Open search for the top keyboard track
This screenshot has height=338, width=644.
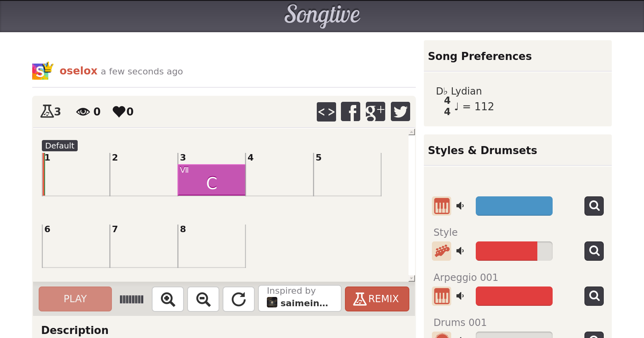[x=594, y=206]
